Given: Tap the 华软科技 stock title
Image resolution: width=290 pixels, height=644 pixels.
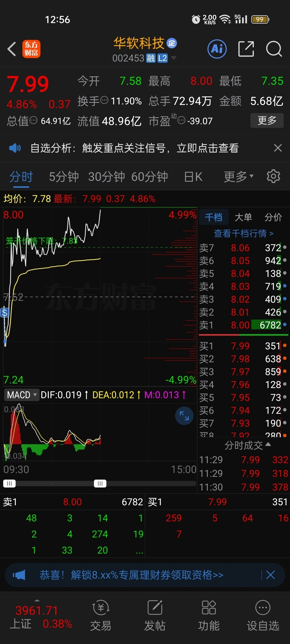Looking at the screenshot, I should pos(139,43).
